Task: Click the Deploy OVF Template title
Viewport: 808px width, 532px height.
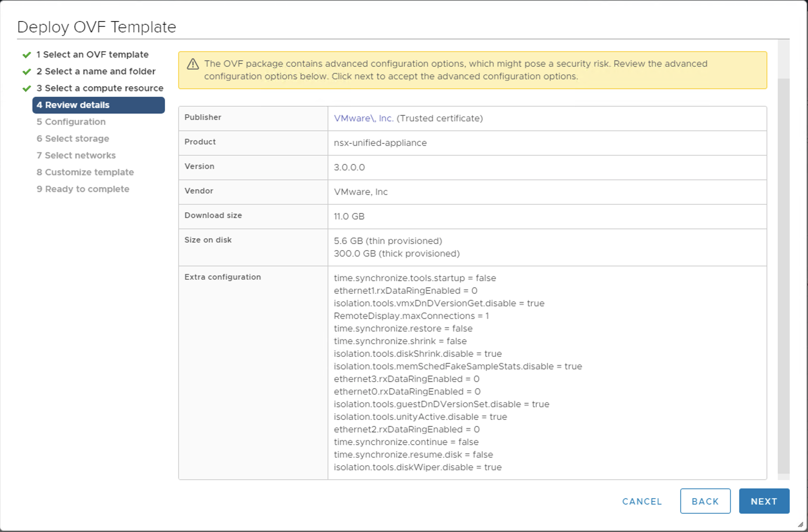Action: 96,27
